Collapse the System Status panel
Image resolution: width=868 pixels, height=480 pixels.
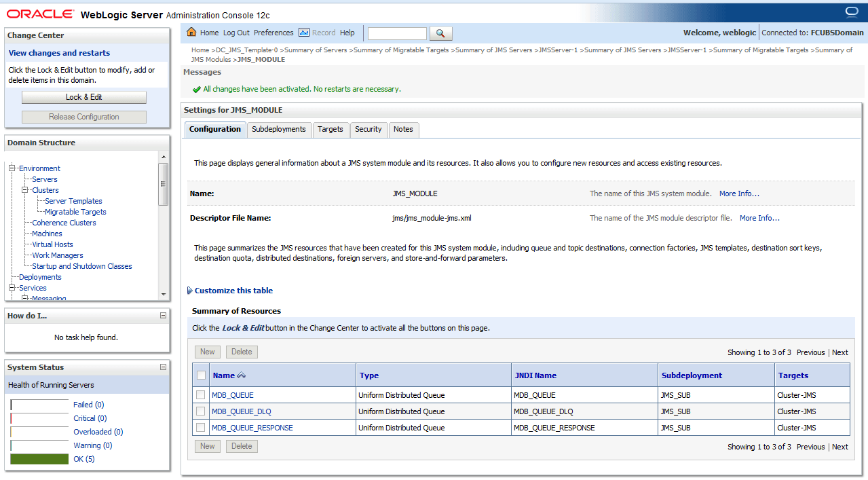click(162, 367)
